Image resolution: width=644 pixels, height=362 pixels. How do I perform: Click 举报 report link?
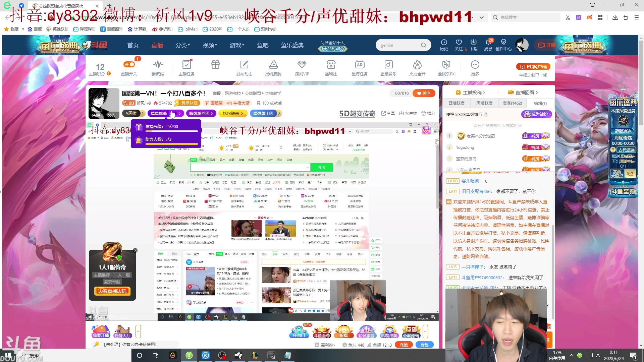tap(217, 94)
